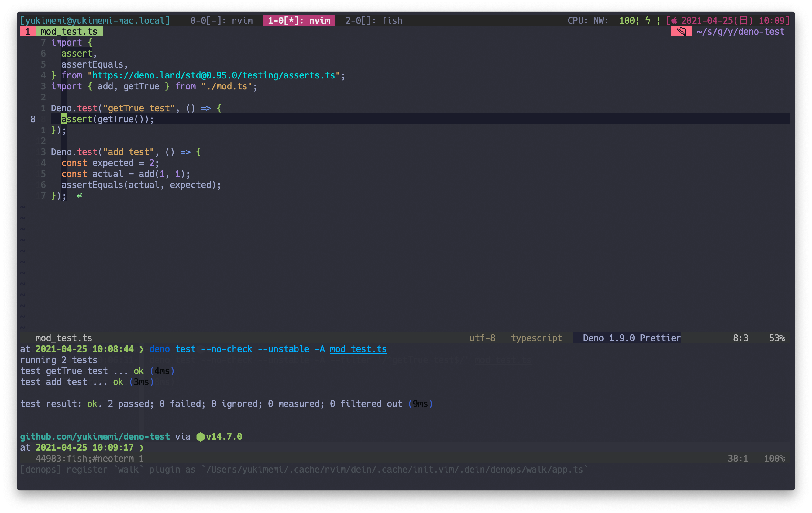Click the 100% indicator in the neoterm statusline
This screenshot has width=812, height=513.
click(x=775, y=458)
